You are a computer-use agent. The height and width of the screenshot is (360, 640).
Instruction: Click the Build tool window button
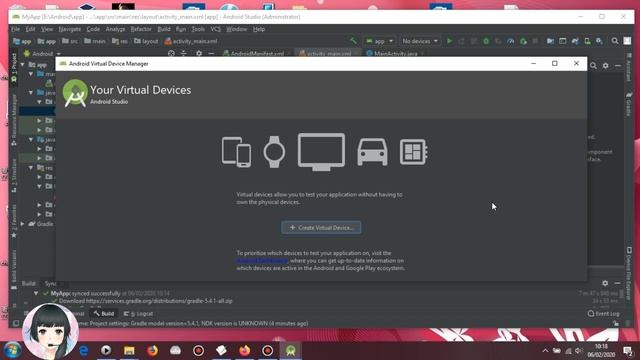point(104,313)
